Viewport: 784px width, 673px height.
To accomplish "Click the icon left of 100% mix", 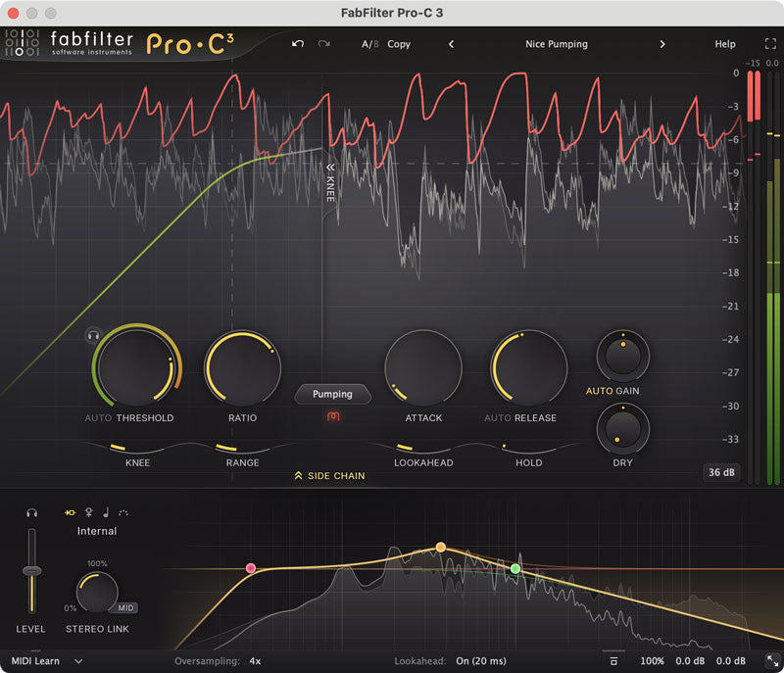I will click(x=614, y=661).
